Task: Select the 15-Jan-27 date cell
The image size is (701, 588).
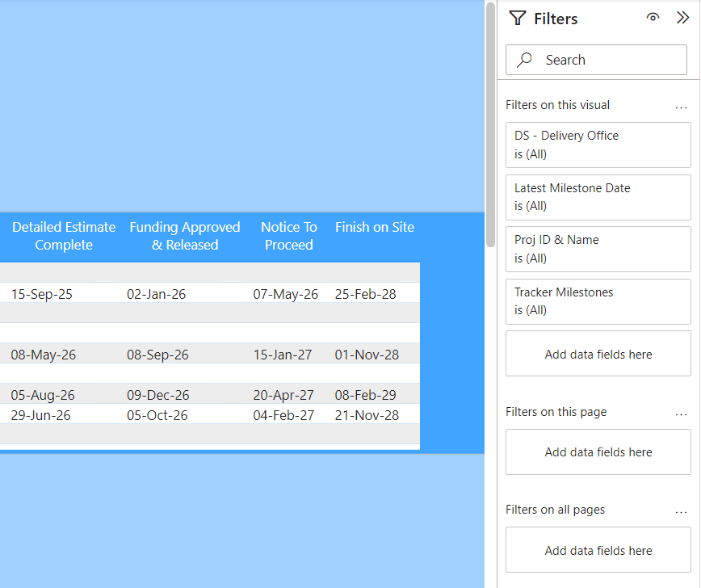Action: tap(282, 355)
